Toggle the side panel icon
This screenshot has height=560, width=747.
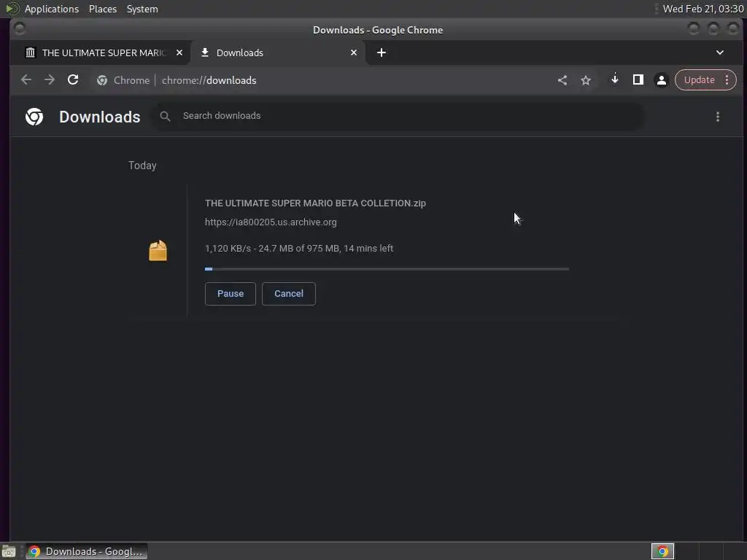point(638,79)
